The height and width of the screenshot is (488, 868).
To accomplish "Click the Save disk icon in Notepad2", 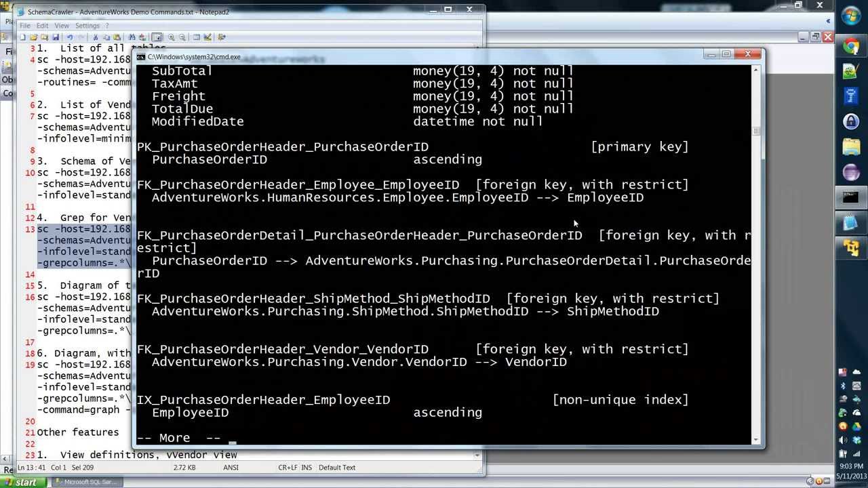I will tap(56, 37).
